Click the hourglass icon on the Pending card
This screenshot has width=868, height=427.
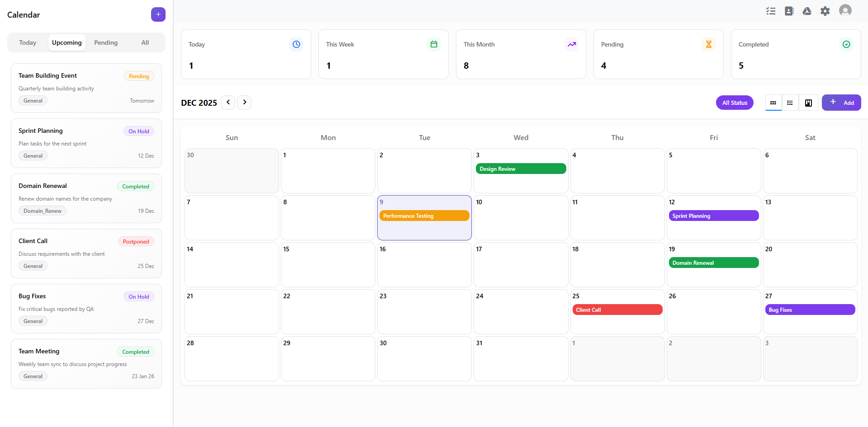[709, 44]
